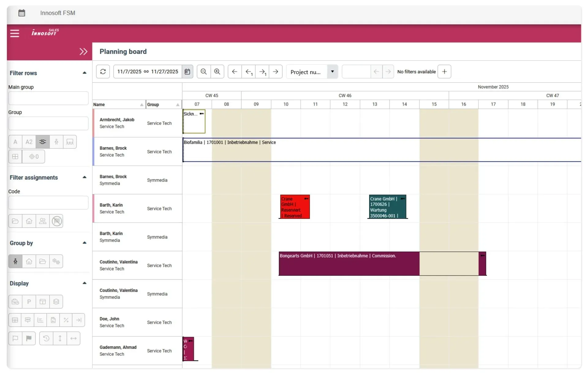Expand the collapsed sidebar with double chevron
This screenshot has height=374, width=588.
(x=83, y=52)
